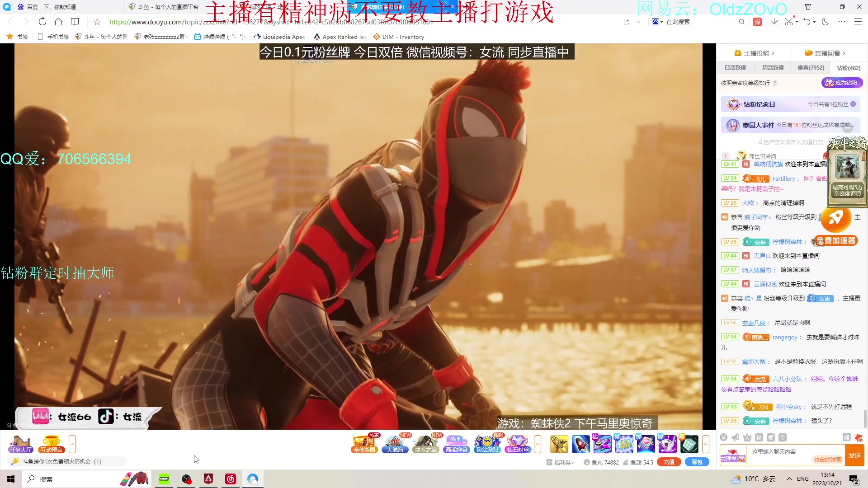This screenshot has width=868, height=488.
Task: Switch to the 钻粉(482) tab
Action: 849,68
